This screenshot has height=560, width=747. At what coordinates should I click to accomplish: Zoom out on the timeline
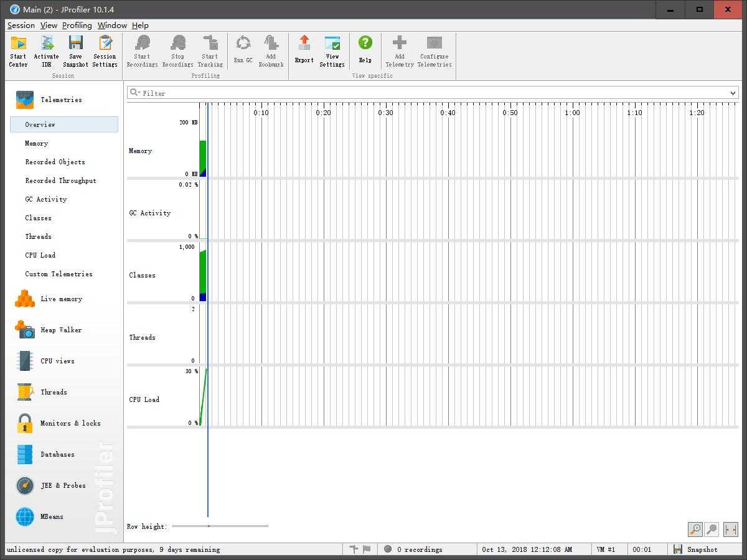tap(711, 530)
